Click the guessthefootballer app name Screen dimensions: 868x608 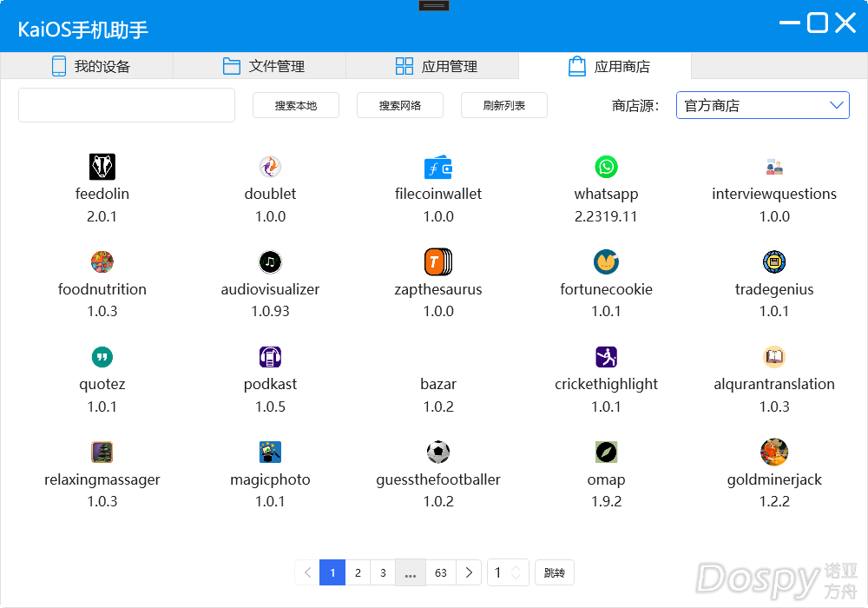pos(438,479)
